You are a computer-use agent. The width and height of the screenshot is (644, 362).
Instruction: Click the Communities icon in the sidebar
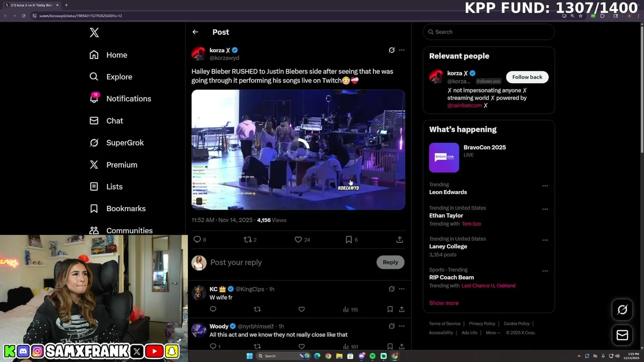pos(94,230)
